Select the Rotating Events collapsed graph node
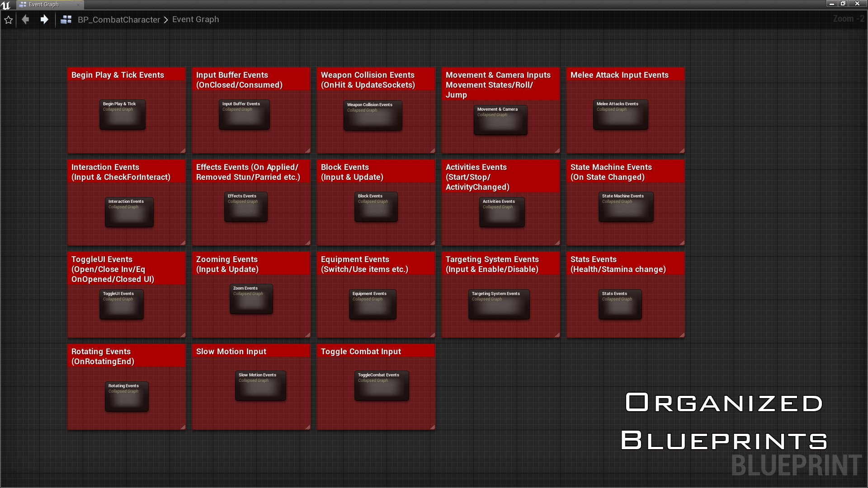Screen dimensions: 868x488 (x=126, y=396)
